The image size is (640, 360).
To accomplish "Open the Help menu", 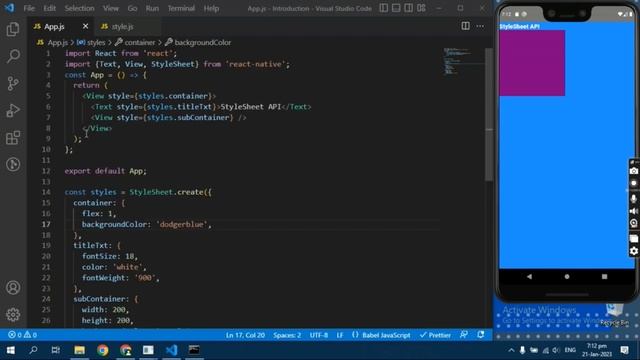I will click(x=211, y=8).
